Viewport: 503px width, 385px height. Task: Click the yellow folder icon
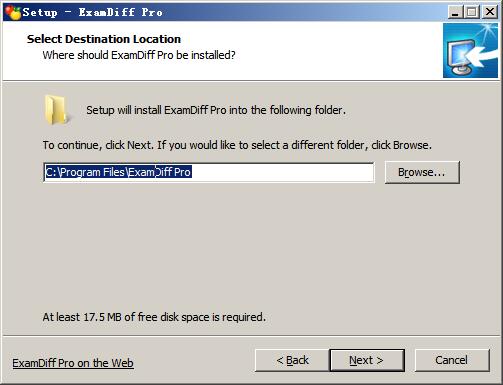tap(56, 110)
